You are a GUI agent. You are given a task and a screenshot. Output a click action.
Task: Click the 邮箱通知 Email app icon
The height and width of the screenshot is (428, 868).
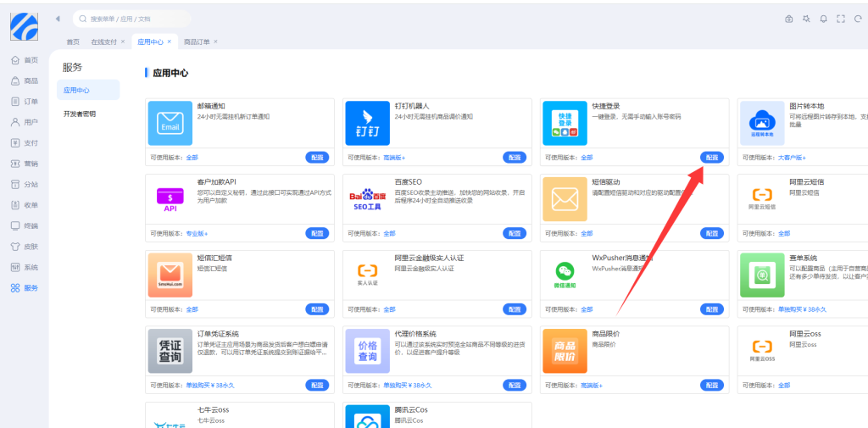(170, 124)
